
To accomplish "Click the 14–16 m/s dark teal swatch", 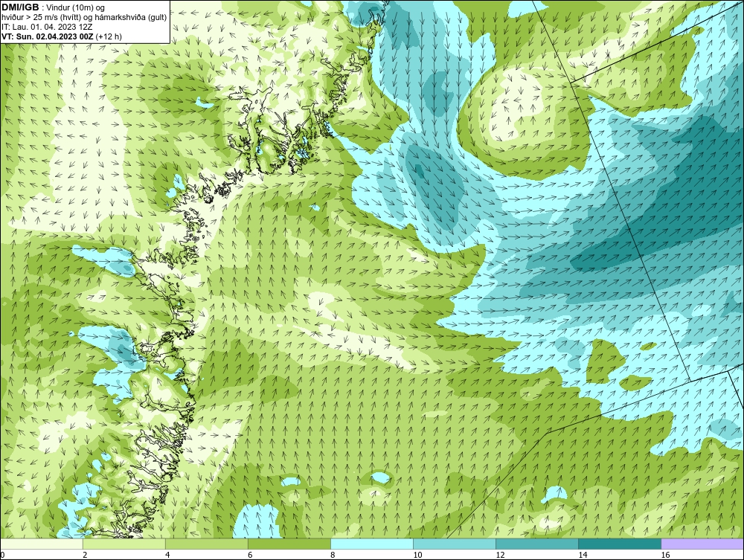I will coord(620,544).
